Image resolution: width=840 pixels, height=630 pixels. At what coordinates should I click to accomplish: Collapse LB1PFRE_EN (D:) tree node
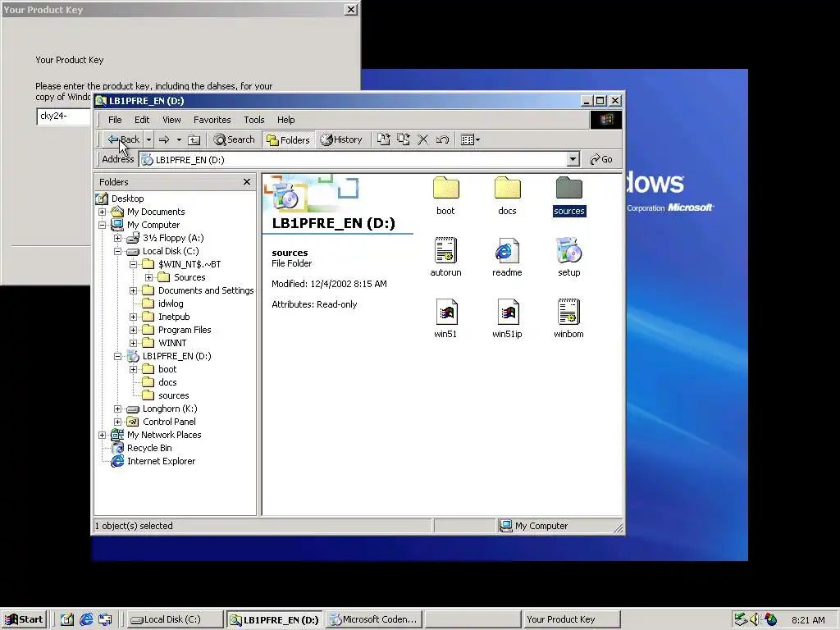[x=118, y=356]
